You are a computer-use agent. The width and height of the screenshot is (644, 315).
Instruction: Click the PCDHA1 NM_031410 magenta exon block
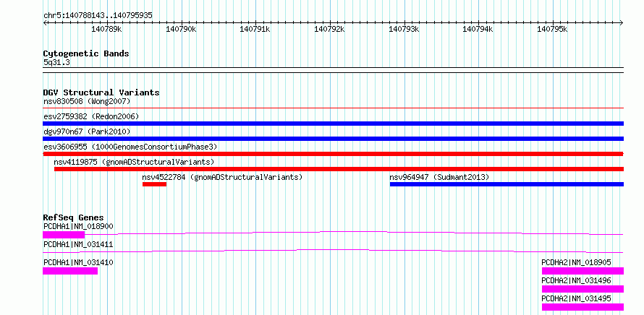(70, 271)
